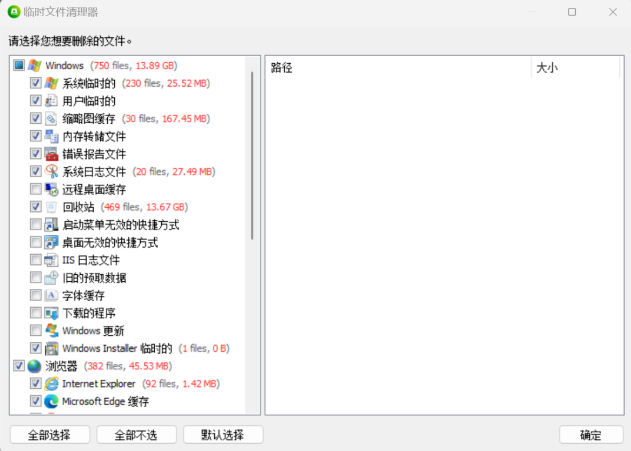Screen dimensions: 631x451
Task: Click the 错误报告文件 icon
Action: click(51, 154)
